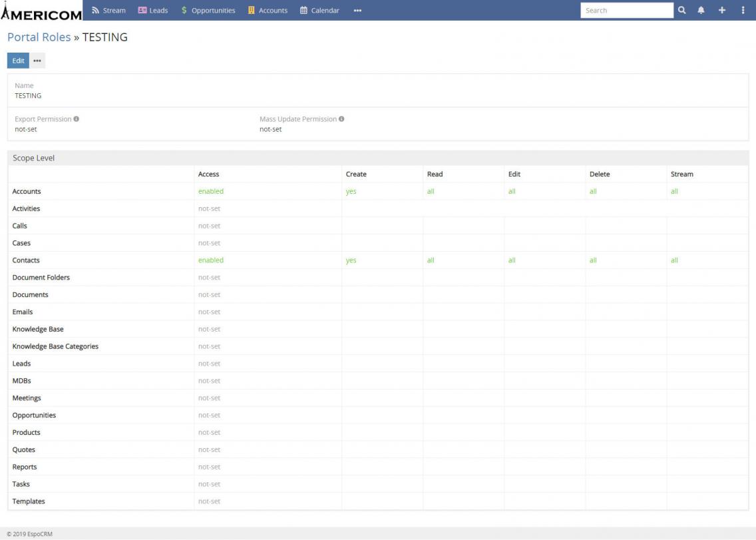Click the Mass Update Permission info icon
The height and width of the screenshot is (540, 756).
point(341,119)
